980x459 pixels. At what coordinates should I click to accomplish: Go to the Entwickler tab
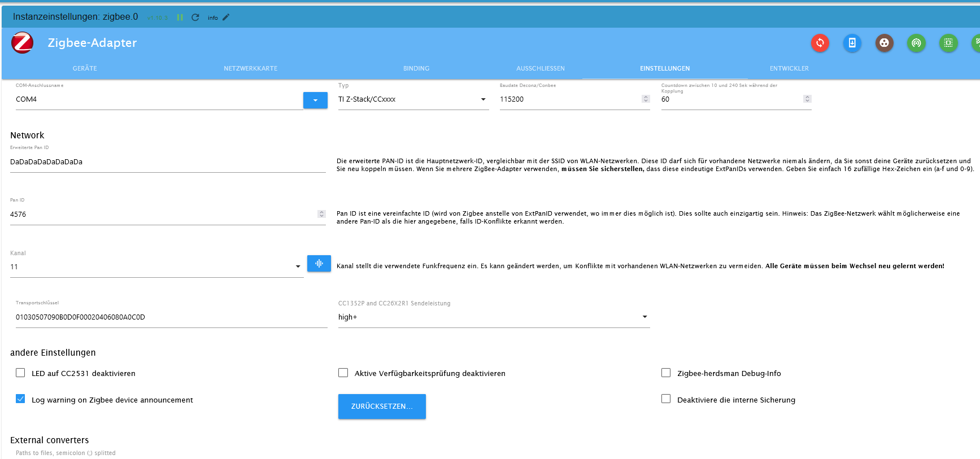point(789,68)
